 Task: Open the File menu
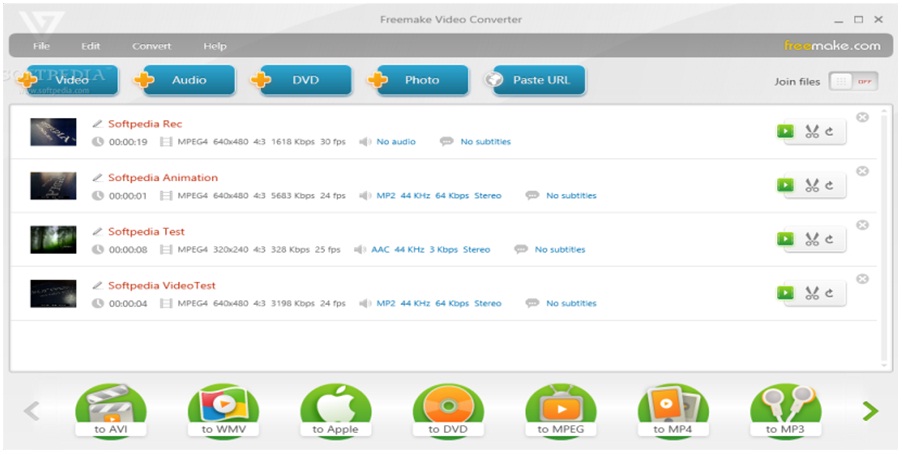coord(41,46)
